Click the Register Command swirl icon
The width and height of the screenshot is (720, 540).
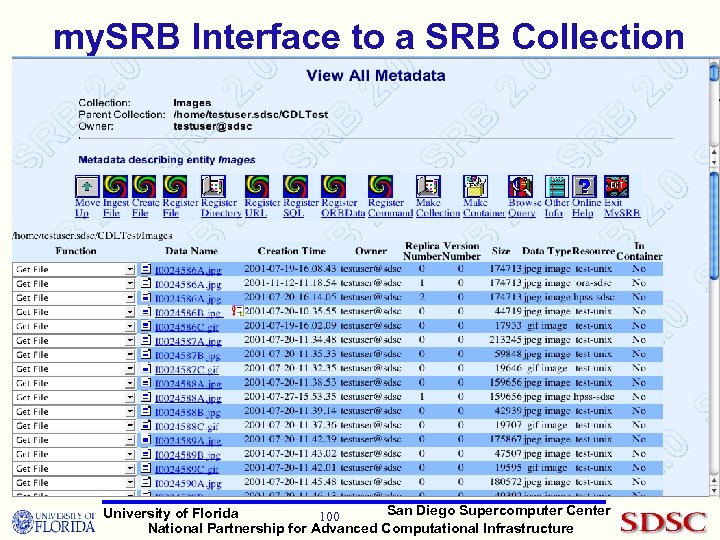pos(381,186)
